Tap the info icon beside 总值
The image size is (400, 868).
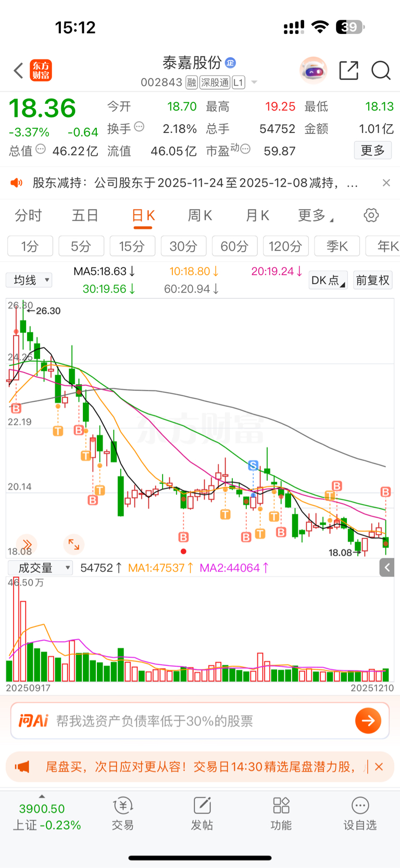pos(41,149)
